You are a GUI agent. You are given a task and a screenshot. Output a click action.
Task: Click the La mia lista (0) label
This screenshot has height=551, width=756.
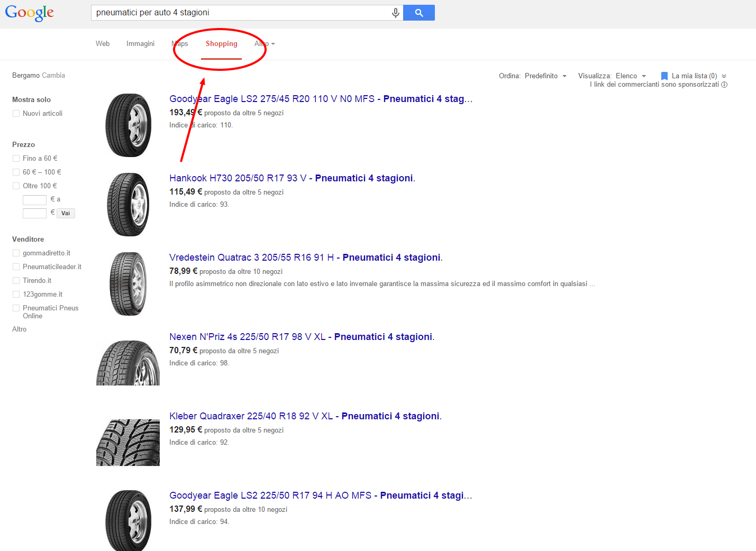point(694,76)
